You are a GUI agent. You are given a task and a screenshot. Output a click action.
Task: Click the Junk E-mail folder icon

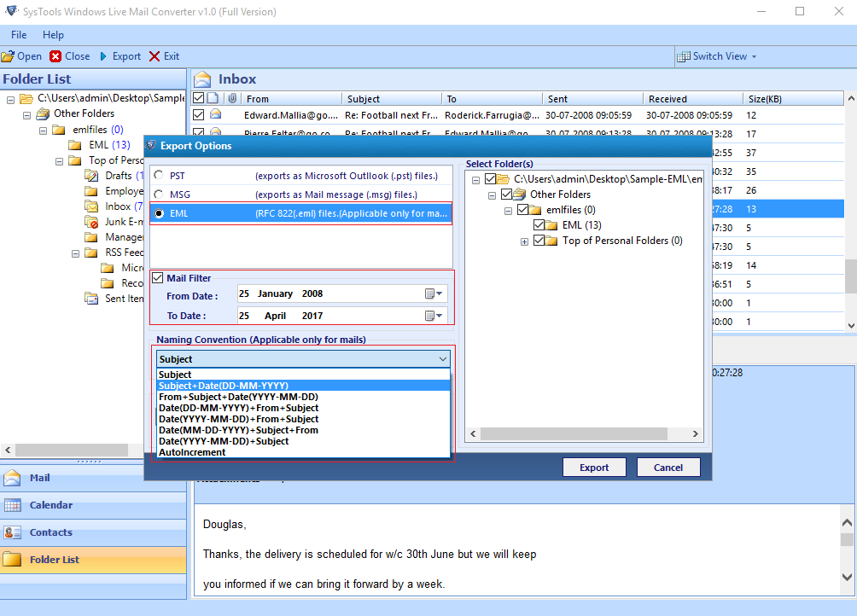pyautogui.click(x=91, y=222)
